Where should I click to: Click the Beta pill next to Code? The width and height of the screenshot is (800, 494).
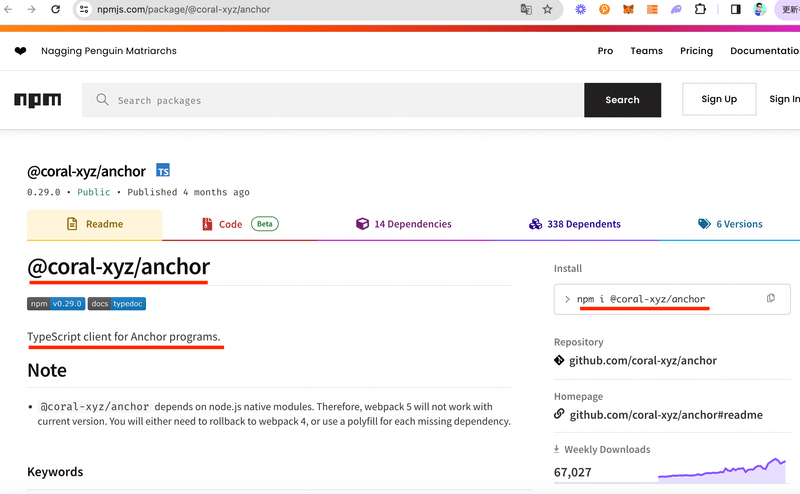pyautogui.click(x=264, y=224)
